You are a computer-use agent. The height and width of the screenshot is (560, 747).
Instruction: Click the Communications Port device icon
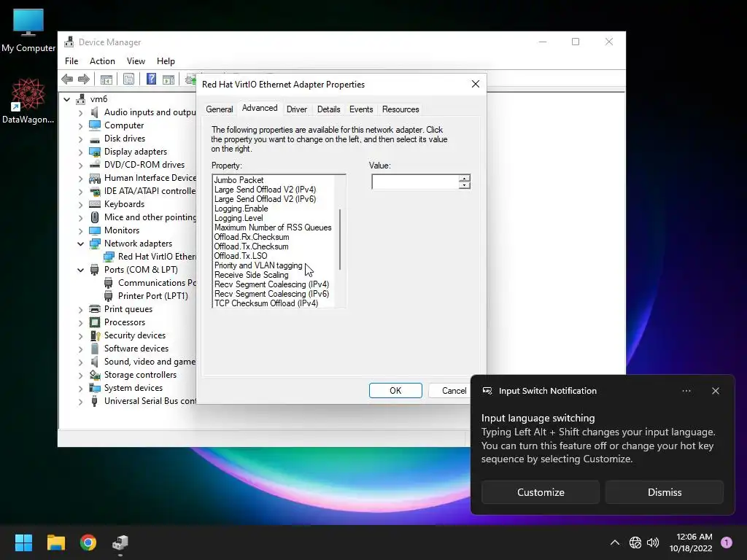tap(109, 283)
